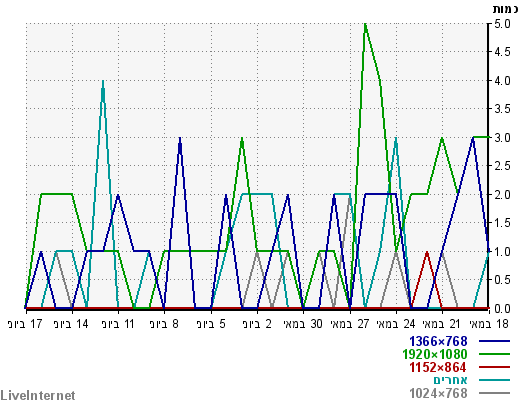Click the 1024×768 legend label

438,393
